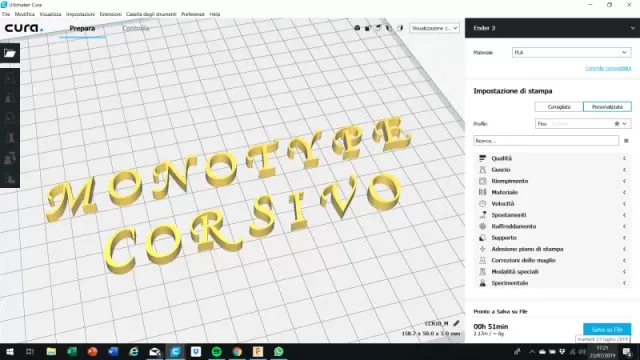This screenshot has width=640, height=360.
Task: Open Dropbox from the taskbar
Action: (196, 351)
